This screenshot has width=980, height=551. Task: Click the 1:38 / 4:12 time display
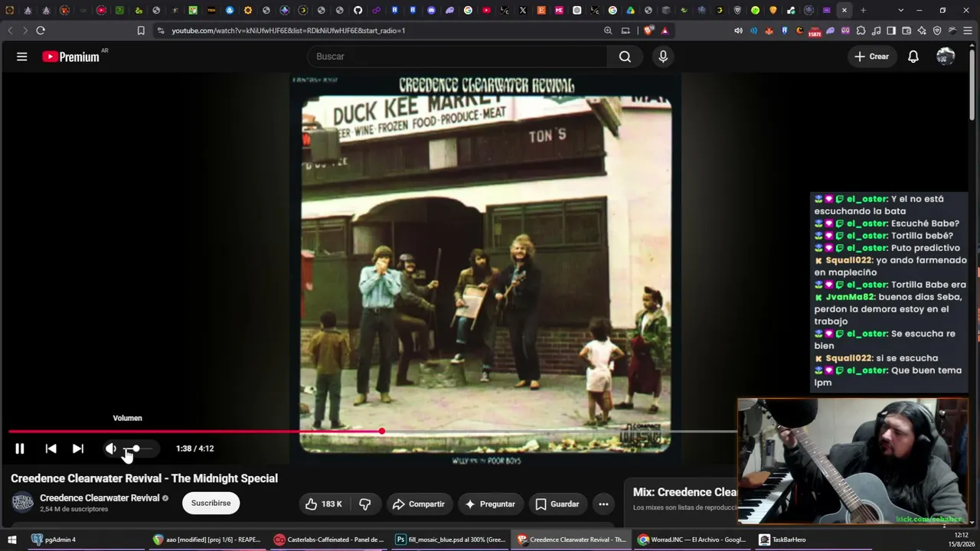point(194,448)
